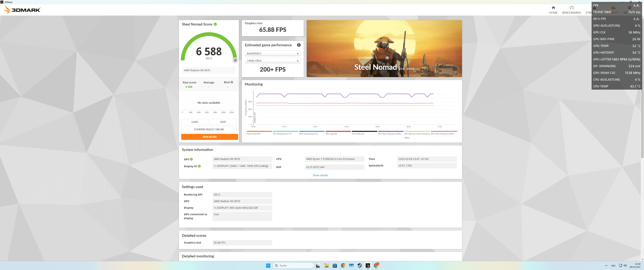Open the HOME tab in 3DMark
Viewport: 644px width, 270px height.
[x=553, y=10]
